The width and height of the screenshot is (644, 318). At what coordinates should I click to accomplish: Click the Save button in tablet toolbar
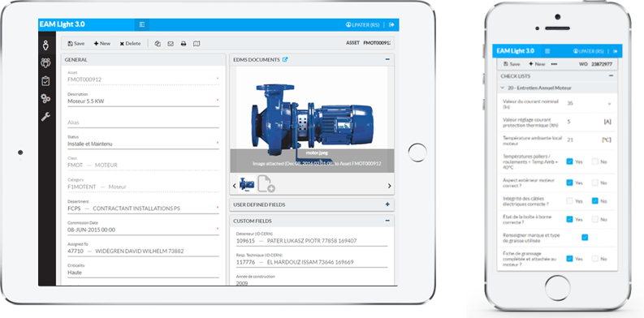point(76,44)
